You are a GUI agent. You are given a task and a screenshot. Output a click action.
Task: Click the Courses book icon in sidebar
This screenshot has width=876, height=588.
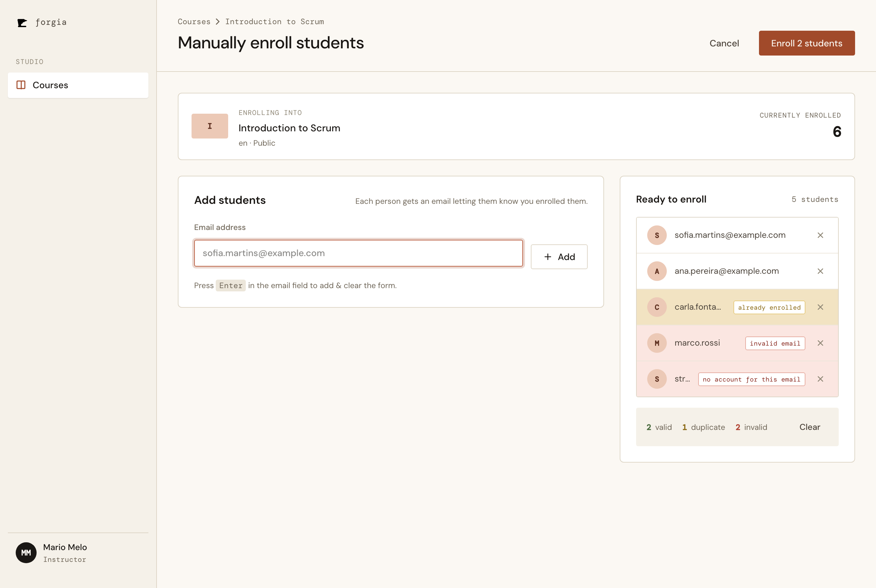21,85
